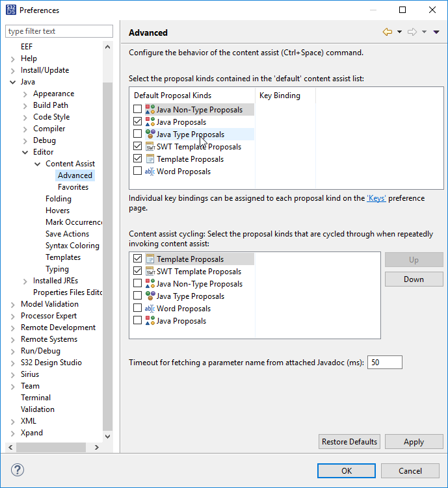The width and height of the screenshot is (448, 488).
Task: Open the 'Keys' preference page link
Action: [x=376, y=199]
